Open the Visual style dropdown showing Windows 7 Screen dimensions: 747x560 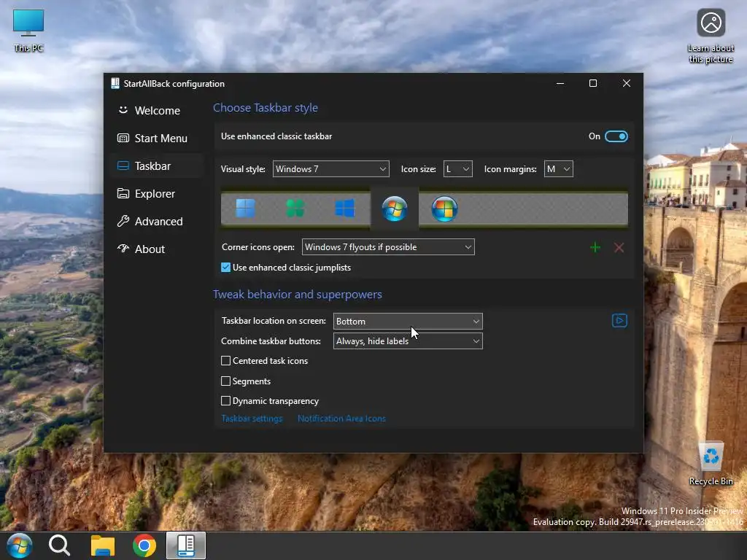(330, 169)
